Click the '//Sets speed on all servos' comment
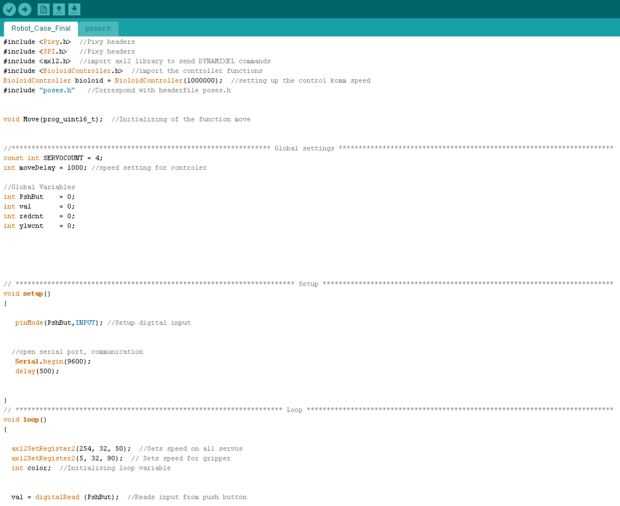This screenshot has width=620, height=506. tap(191, 449)
